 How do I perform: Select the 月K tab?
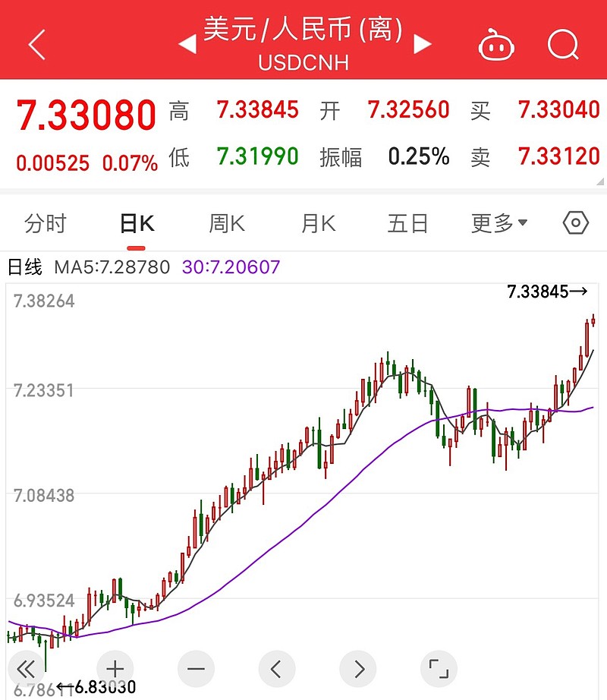click(318, 223)
